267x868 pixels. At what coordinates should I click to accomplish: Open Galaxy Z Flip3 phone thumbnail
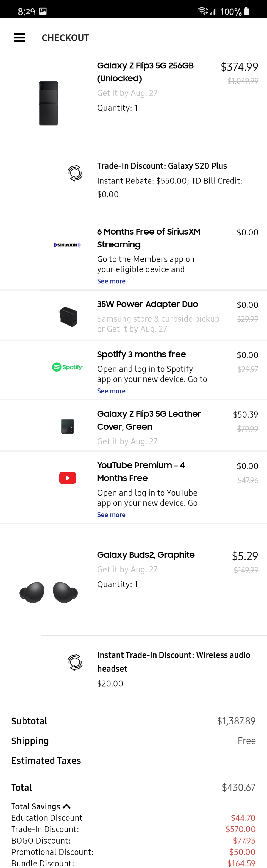click(x=49, y=103)
